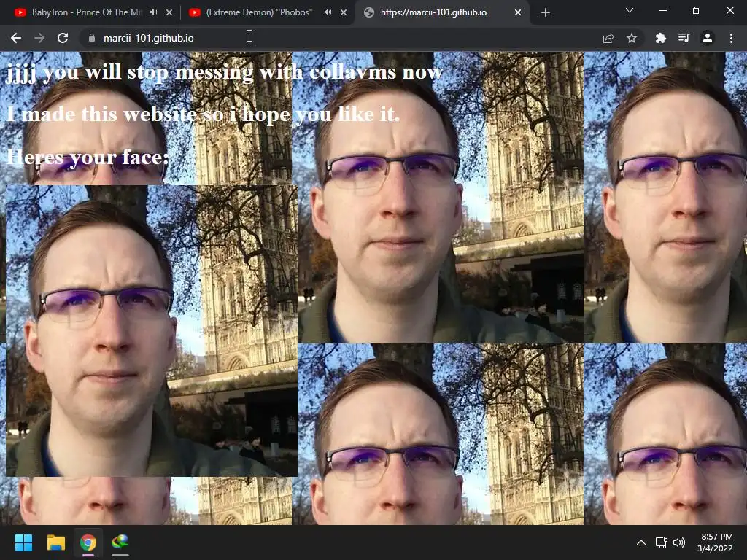Restore down the Chrome window

point(697,10)
